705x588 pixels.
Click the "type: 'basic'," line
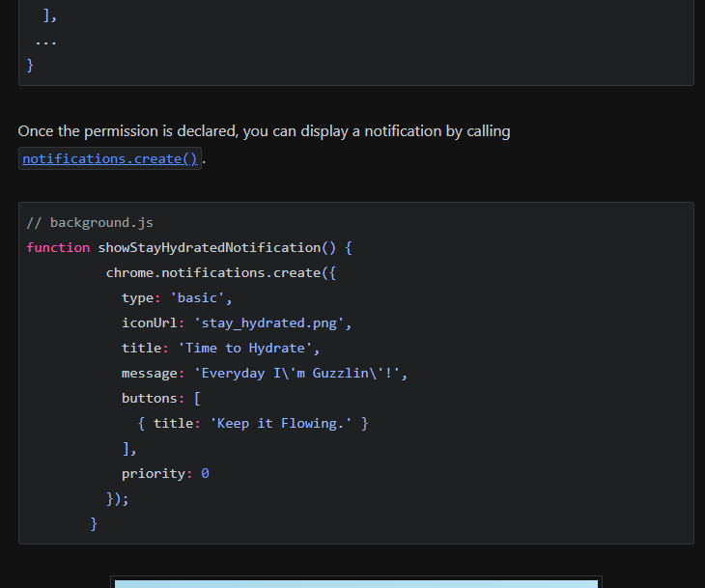pyautogui.click(x=177, y=298)
